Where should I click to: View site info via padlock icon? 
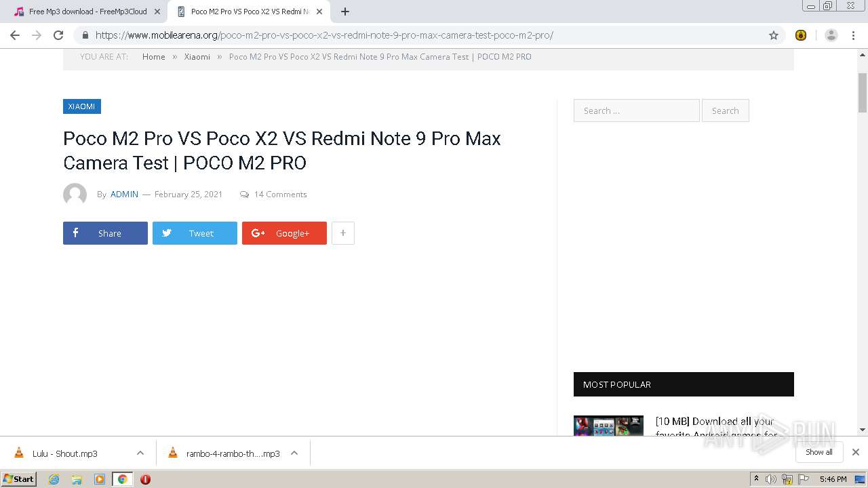point(85,35)
